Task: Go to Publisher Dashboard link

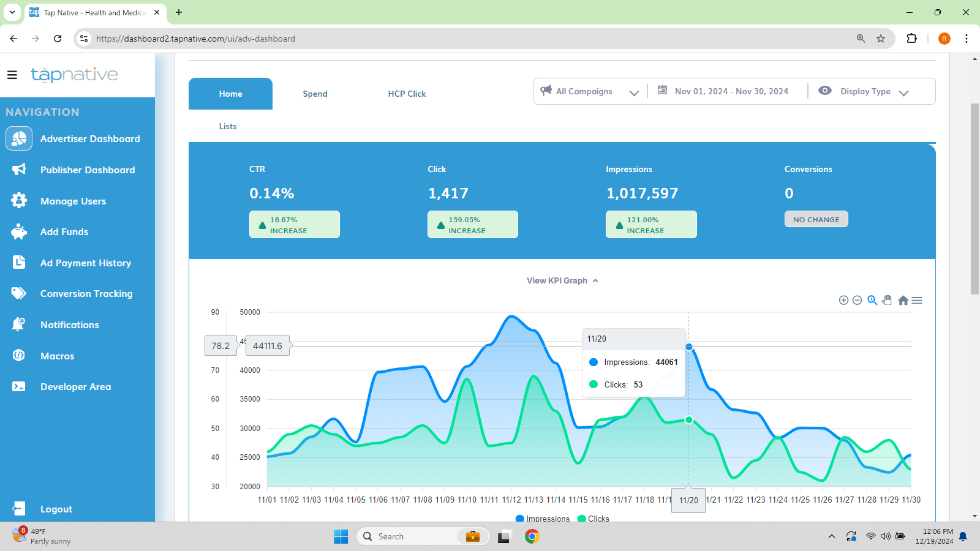Action: (88, 170)
